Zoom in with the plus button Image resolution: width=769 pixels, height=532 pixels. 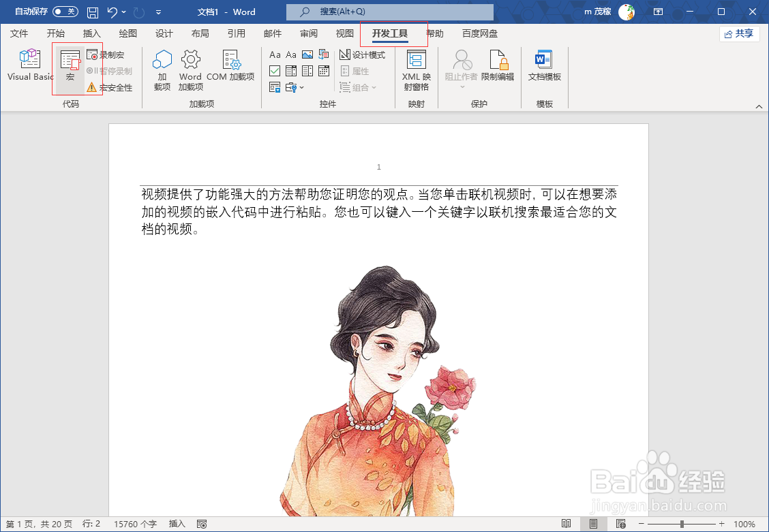(721, 524)
